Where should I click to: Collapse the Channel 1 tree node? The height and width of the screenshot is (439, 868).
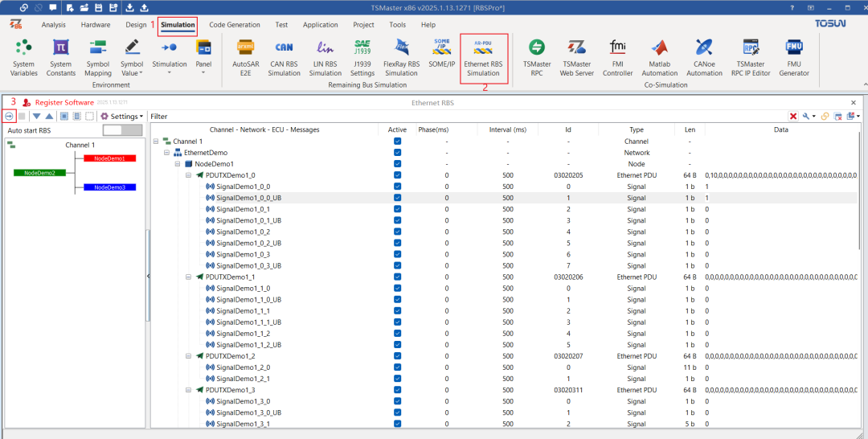coord(156,142)
